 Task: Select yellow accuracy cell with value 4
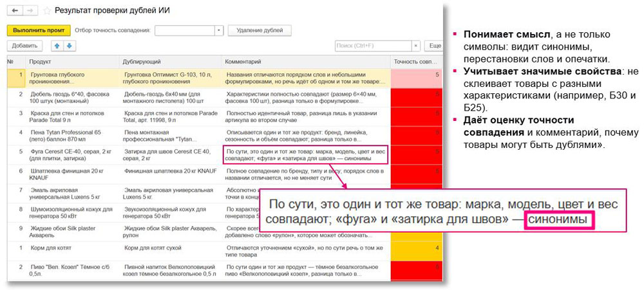416,251
